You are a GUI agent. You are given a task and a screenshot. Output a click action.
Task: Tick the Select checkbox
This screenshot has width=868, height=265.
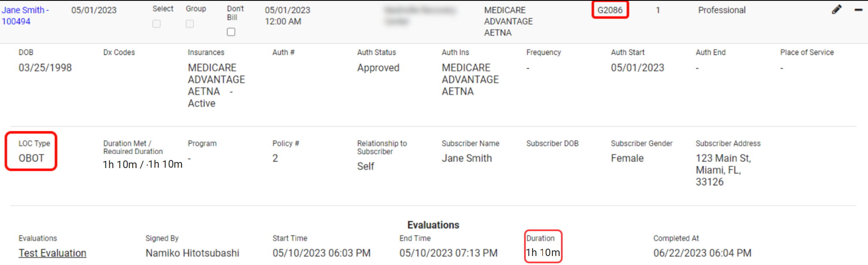[x=157, y=24]
